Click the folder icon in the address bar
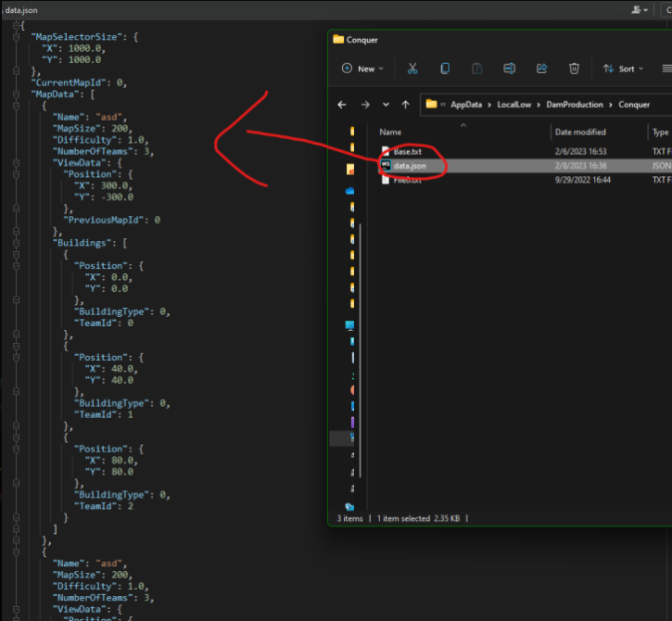Viewport: 672px width, 621px height. point(431,104)
